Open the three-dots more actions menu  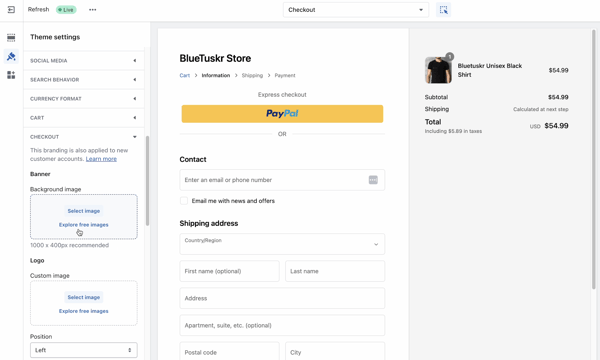click(93, 10)
